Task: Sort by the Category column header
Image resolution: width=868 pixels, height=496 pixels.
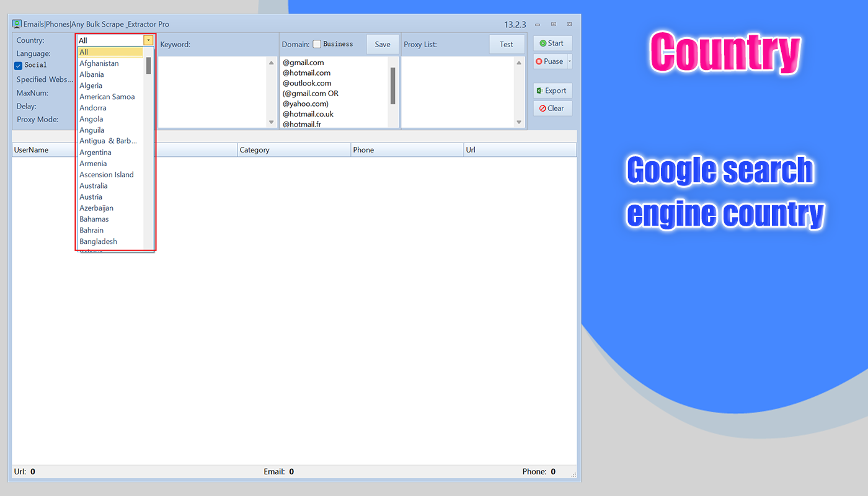Action: coord(294,150)
